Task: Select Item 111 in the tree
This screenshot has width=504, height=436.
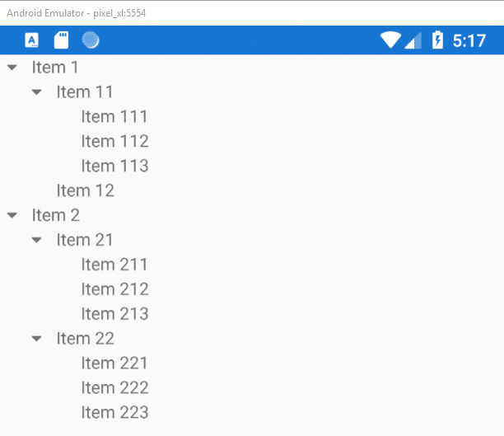Action: (114, 116)
